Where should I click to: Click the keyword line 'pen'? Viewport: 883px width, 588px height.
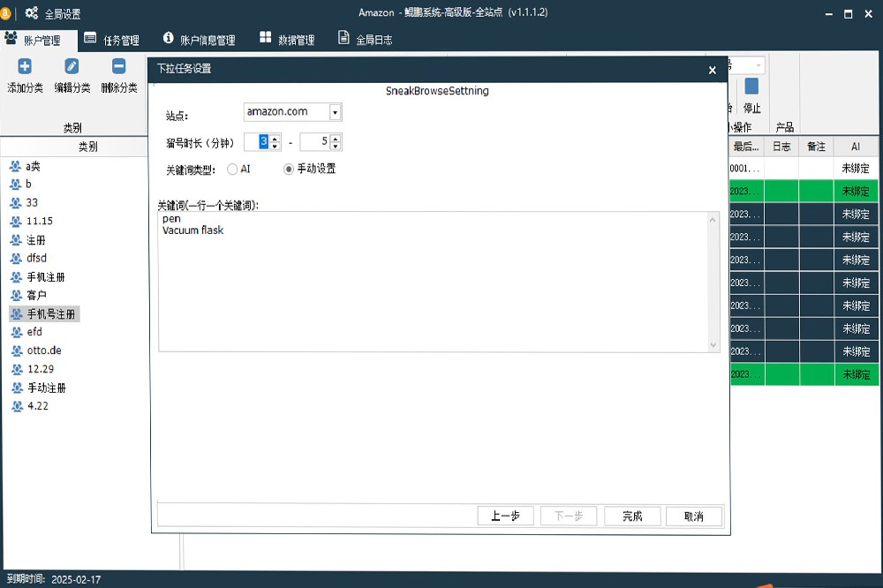[171, 219]
